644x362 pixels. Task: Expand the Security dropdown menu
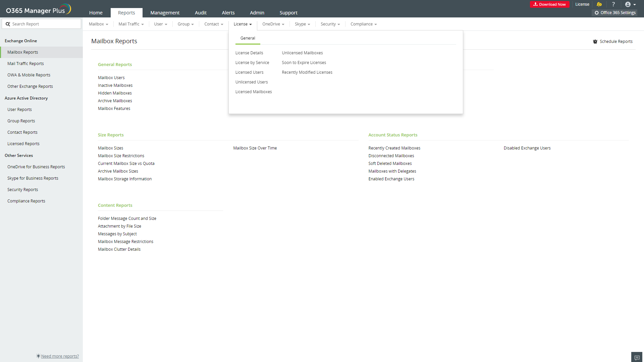pyautogui.click(x=330, y=24)
